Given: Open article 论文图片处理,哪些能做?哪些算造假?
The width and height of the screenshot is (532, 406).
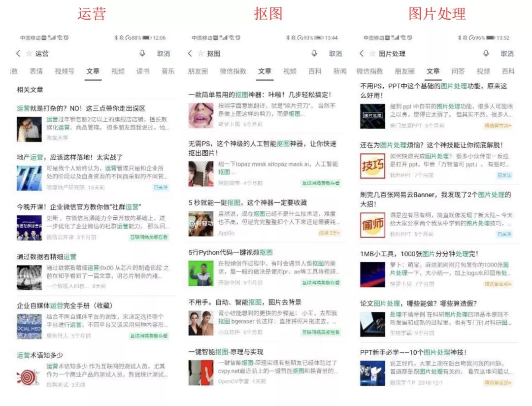Looking at the screenshot, I should [x=437, y=318].
